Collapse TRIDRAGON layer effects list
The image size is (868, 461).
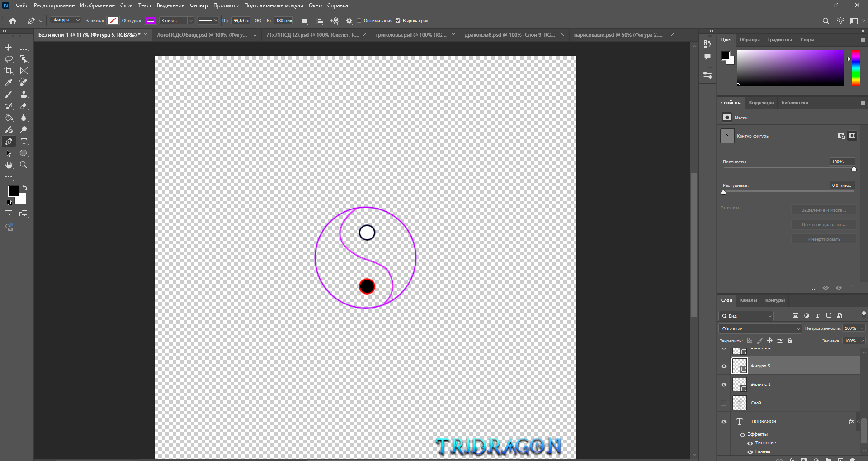point(858,421)
